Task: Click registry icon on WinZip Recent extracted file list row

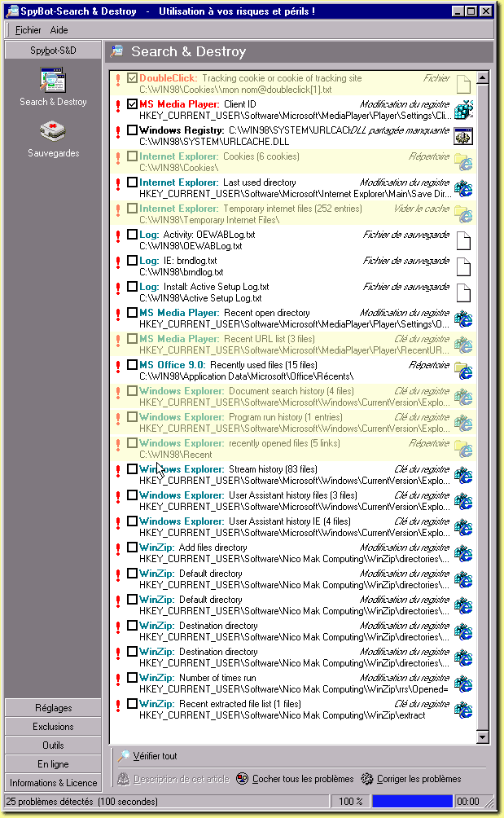Action: tap(463, 710)
